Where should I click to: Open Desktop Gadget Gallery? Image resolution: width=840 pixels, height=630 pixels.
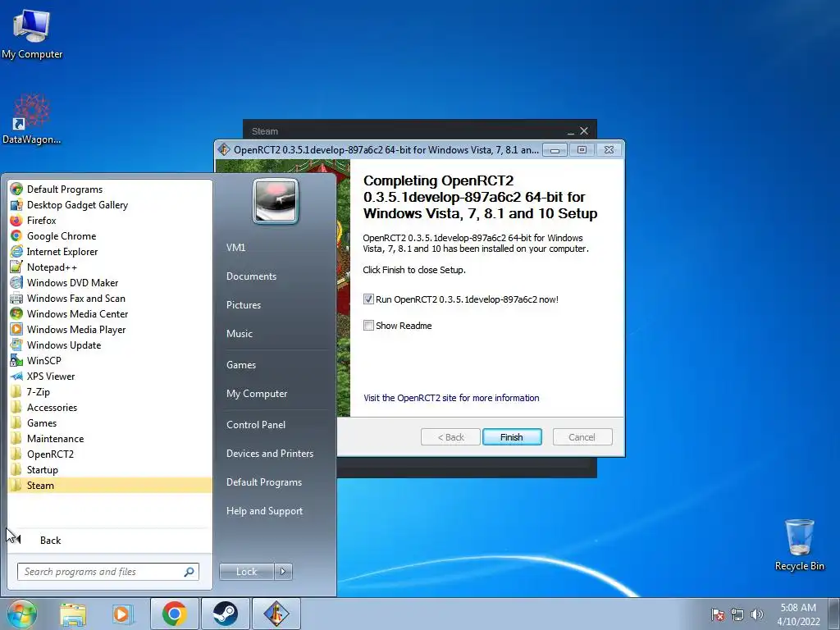click(77, 204)
